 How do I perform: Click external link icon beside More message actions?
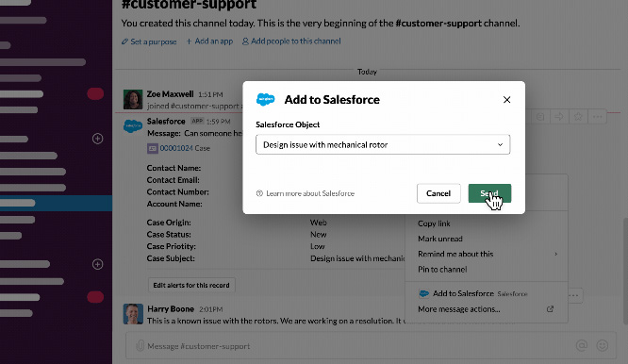(550, 308)
